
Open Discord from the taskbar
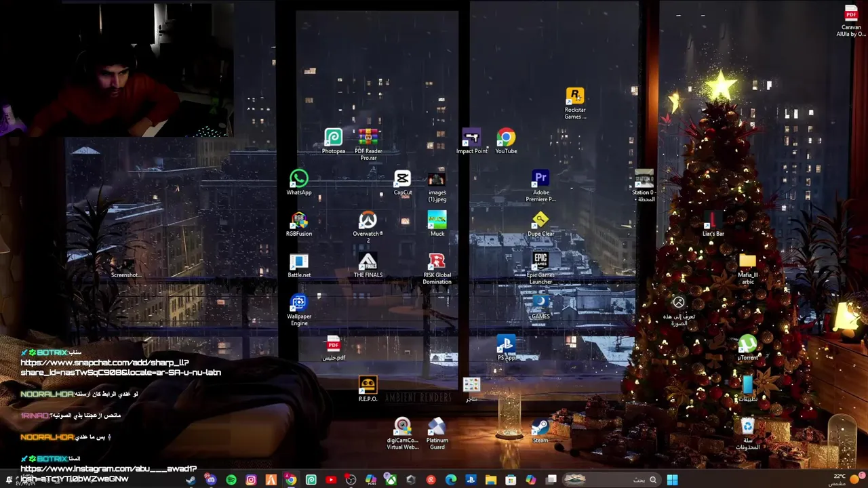(211, 480)
